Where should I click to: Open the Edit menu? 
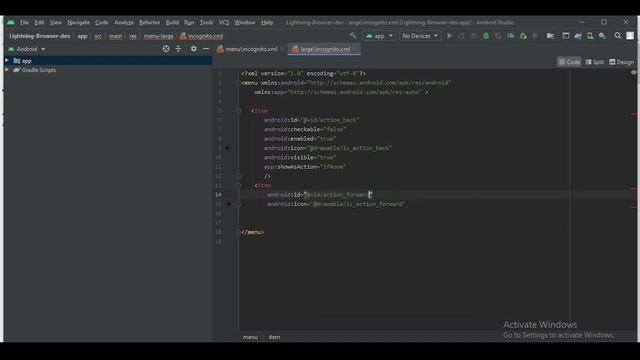point(39,22)
